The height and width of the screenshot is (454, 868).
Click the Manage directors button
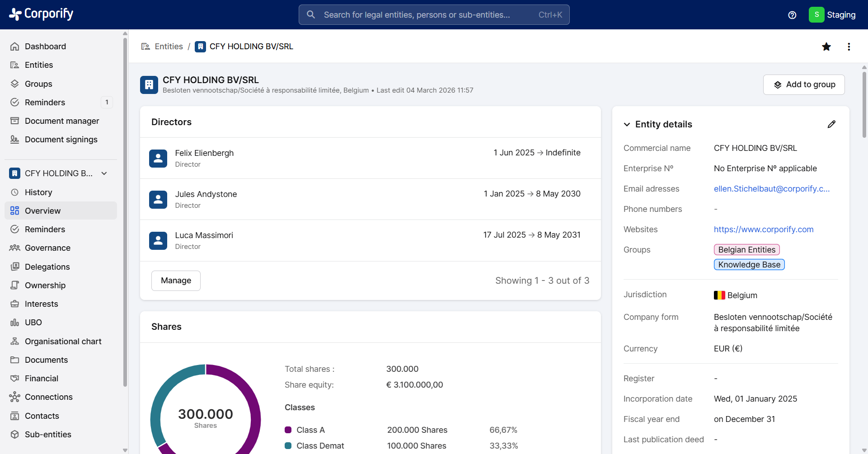(x=176, y=281)
